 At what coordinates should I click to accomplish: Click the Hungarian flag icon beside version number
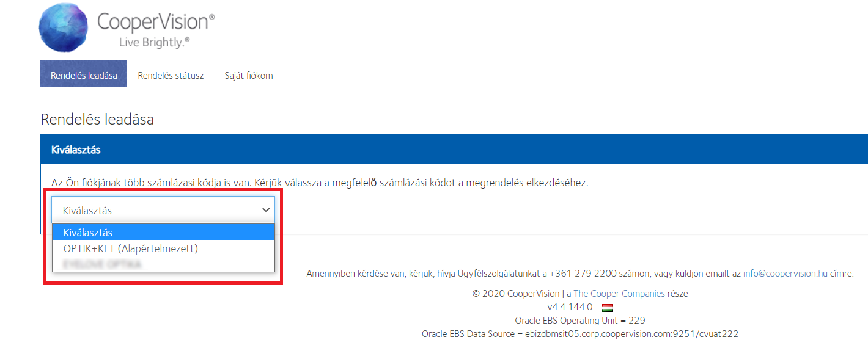pos(608,307)
